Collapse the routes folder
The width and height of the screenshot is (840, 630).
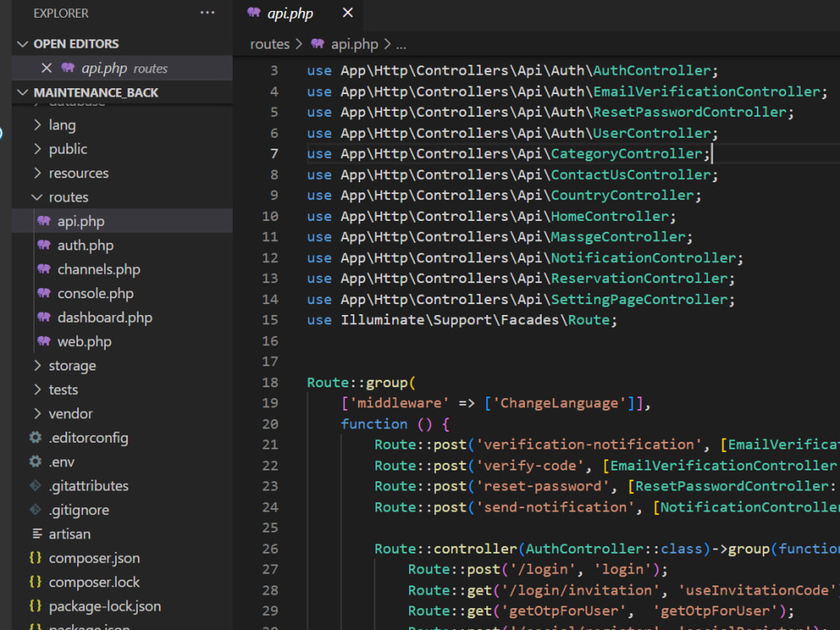37,197
